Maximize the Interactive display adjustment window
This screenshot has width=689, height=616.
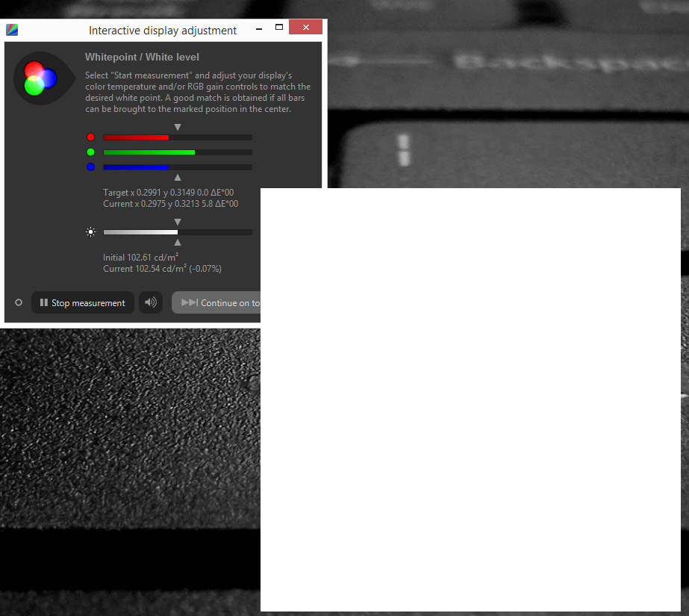279,28
